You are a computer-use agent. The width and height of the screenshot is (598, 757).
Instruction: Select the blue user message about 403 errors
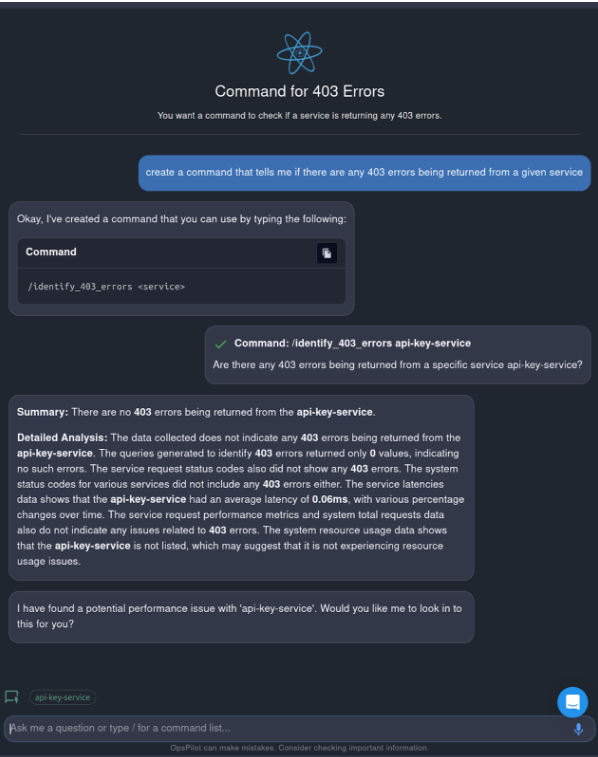[364, 172]
